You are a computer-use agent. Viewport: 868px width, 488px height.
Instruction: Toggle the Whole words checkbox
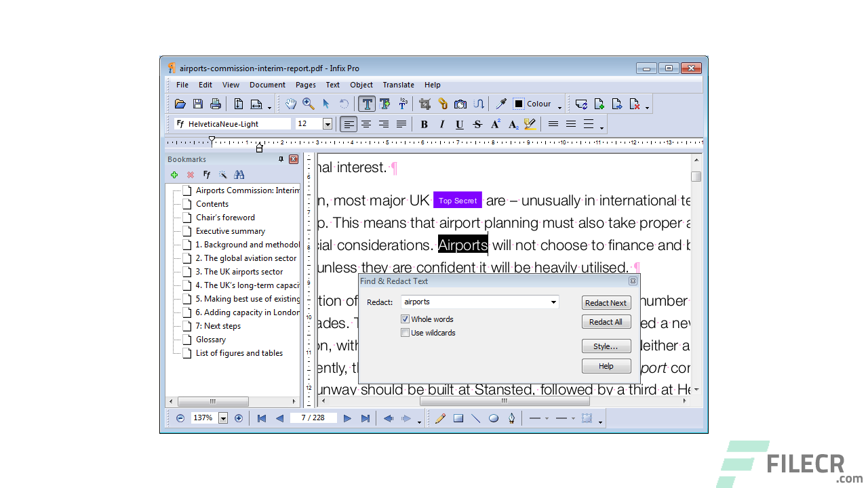[405, 319]
